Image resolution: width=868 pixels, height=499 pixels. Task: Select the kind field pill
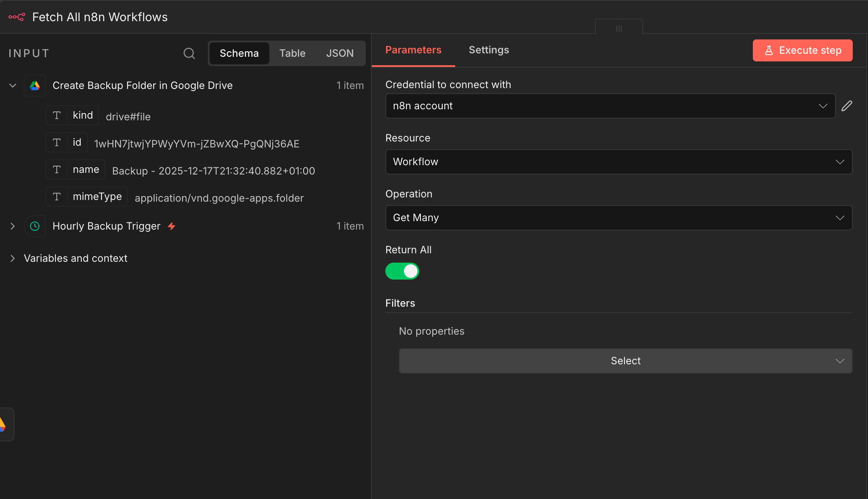72,115
